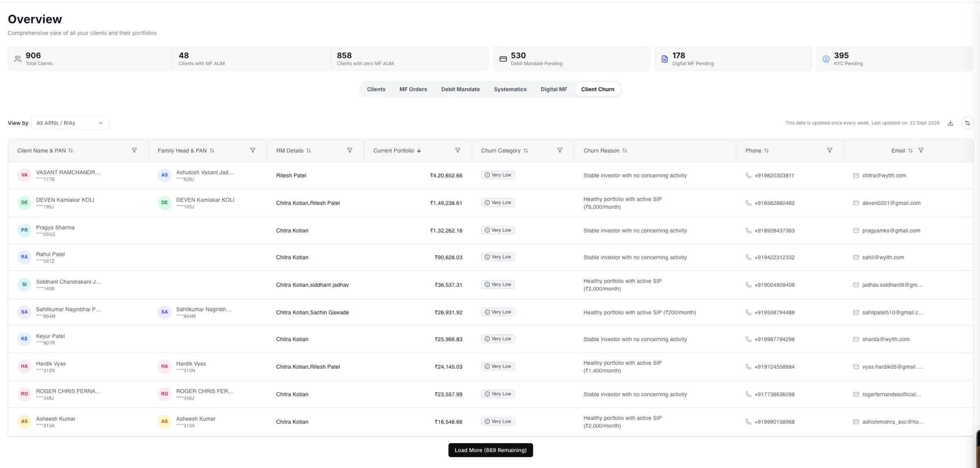
Task: Click portfolio value ₹4,20,652.66
Action: pos(446,175)
